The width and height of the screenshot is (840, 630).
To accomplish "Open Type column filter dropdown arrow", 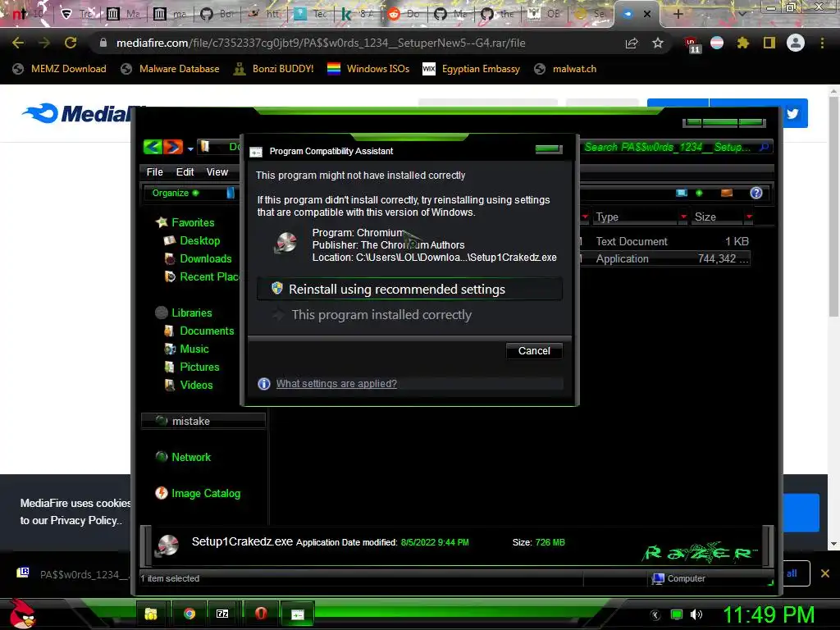I will [683, 217].
